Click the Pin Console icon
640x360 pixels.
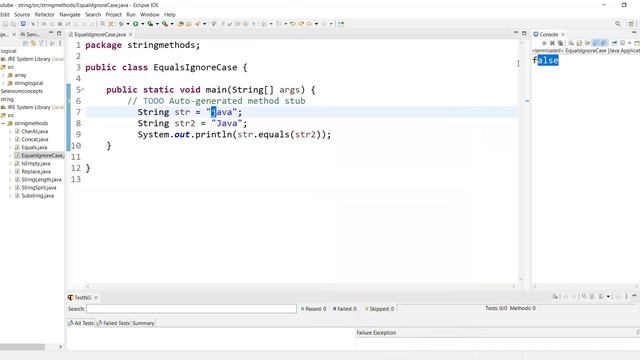614,43
